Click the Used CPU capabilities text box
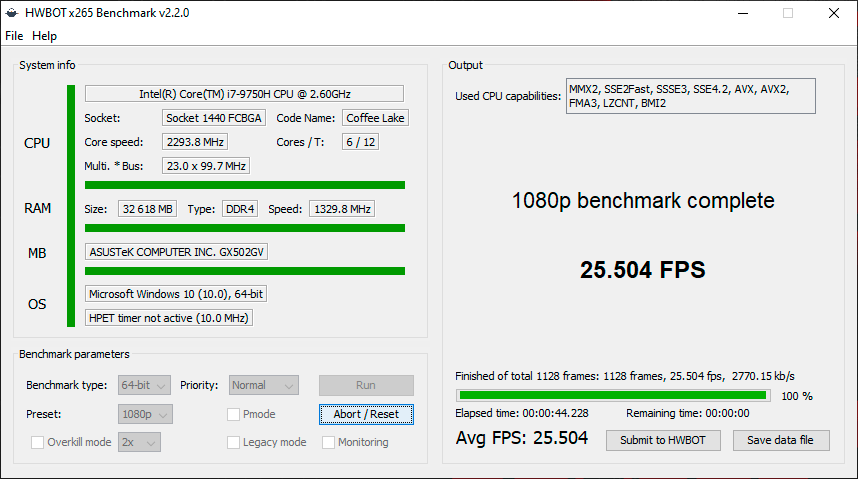 click(x=691, y=96)
